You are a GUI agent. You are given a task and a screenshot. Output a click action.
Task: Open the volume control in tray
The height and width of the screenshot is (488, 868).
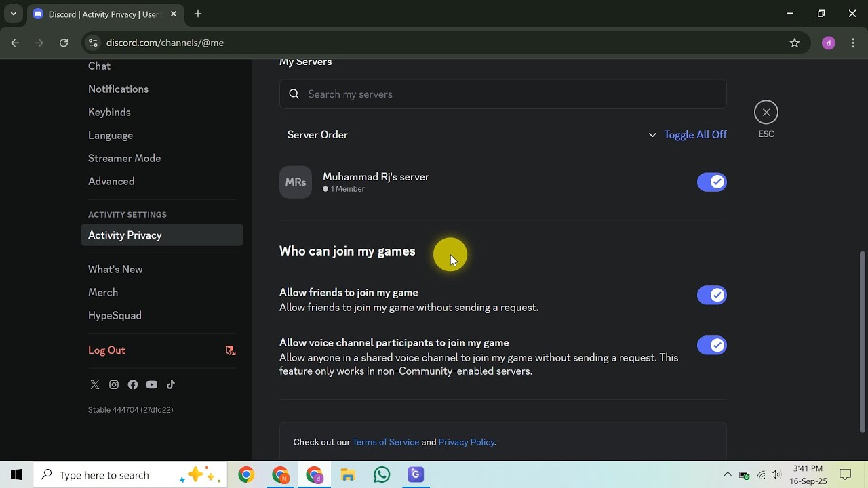tap(776, 475)
